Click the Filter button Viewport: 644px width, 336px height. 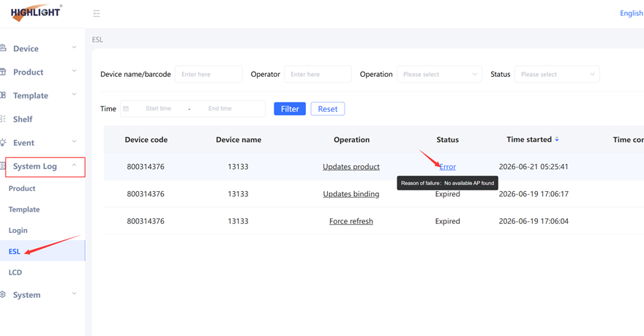pos(290,109)
